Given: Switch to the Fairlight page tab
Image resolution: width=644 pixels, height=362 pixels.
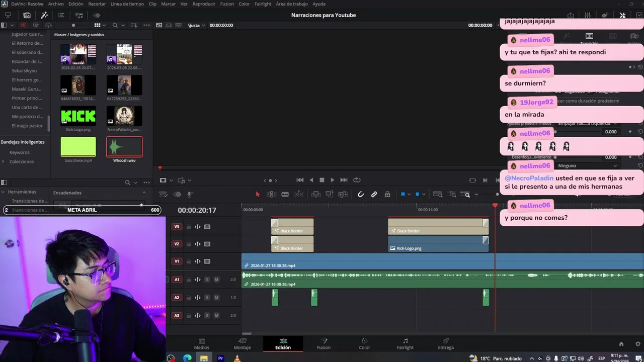Looking at the screenshot, I should 405,344.
